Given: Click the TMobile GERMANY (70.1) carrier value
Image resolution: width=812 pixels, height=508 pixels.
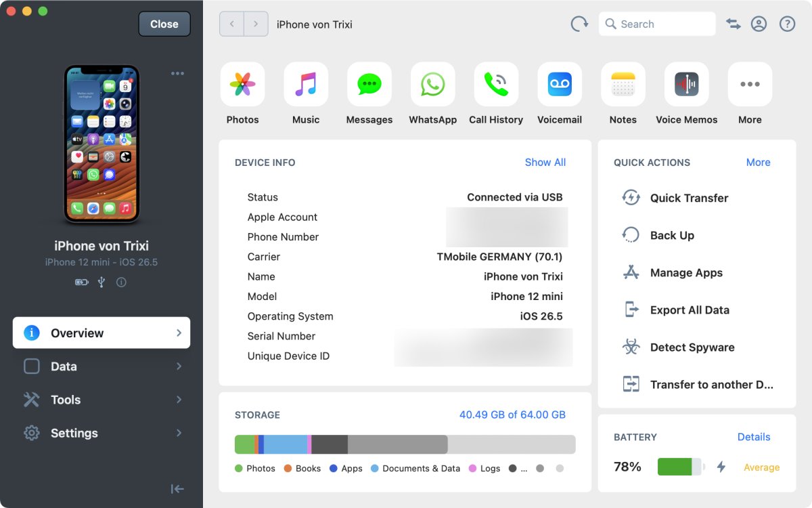Looking at the screenshot, I should tap(500, 257).
